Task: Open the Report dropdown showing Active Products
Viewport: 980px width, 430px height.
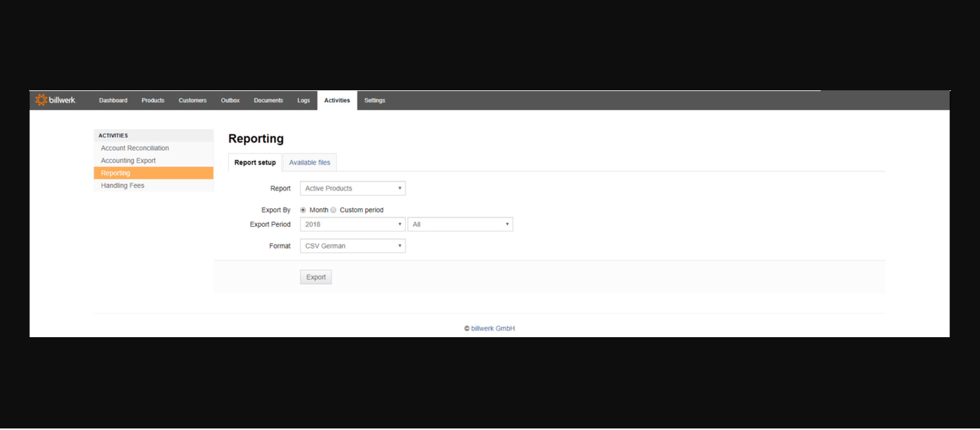Action: pos(353,188)
